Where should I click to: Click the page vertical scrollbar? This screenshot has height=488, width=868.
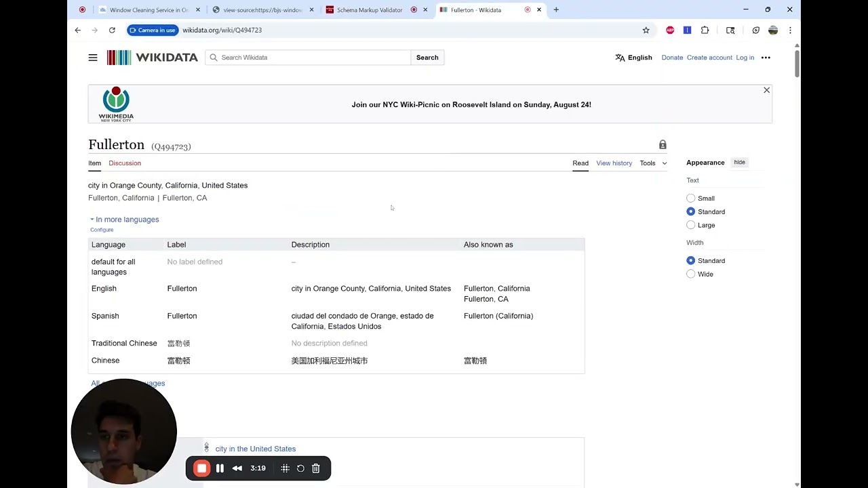797,63
